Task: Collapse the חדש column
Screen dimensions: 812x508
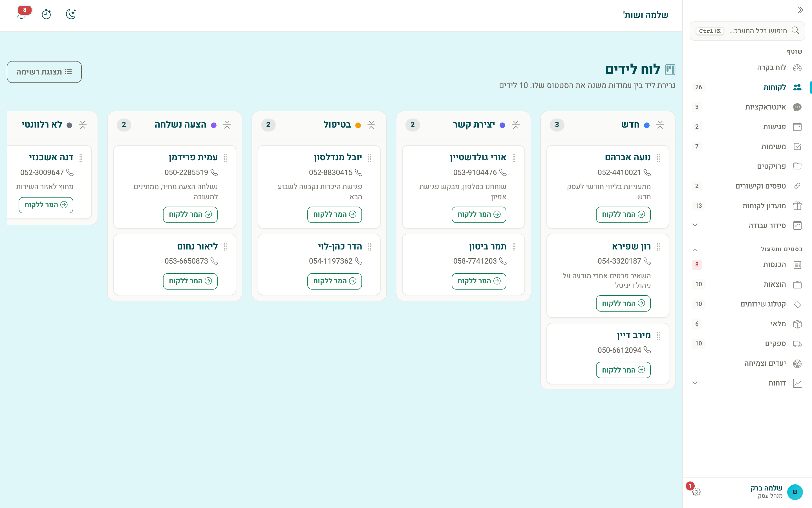Action: pos(660,125)
